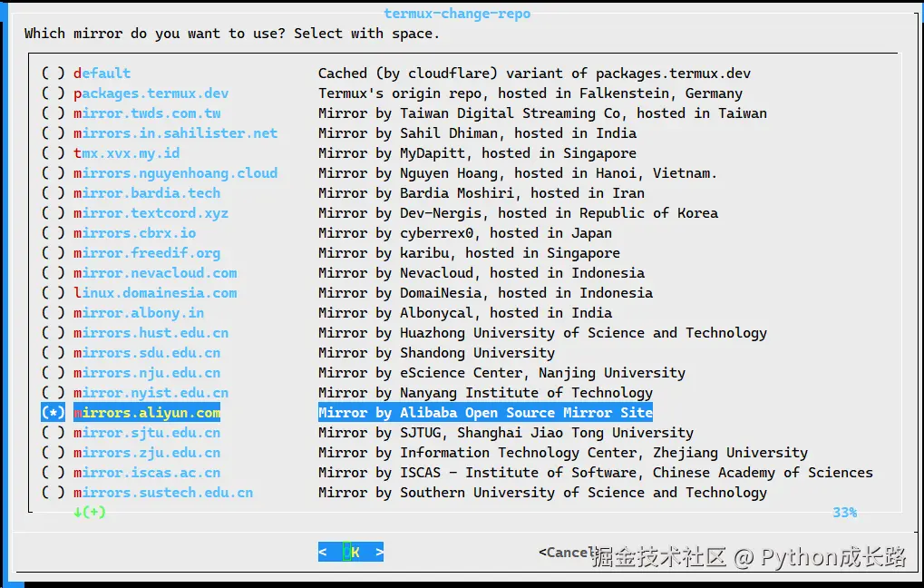Screen dimensions: 924x588
Task: Click 'Cached (by cloudflare) variant' description
Action: (534, 73)
